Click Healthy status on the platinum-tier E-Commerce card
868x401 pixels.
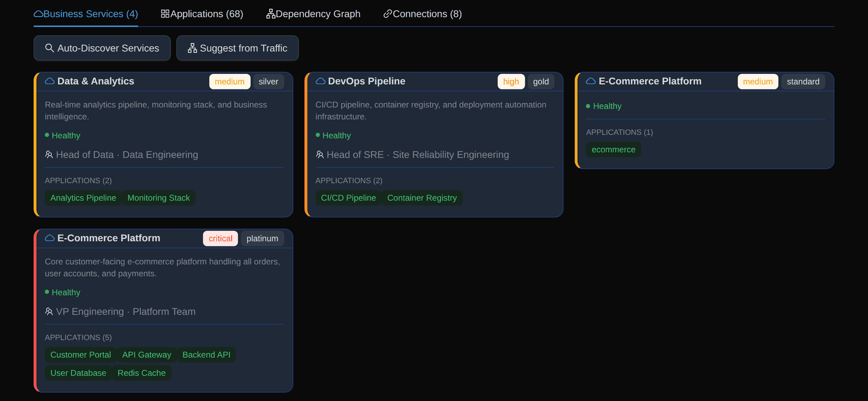pos(62,292)
